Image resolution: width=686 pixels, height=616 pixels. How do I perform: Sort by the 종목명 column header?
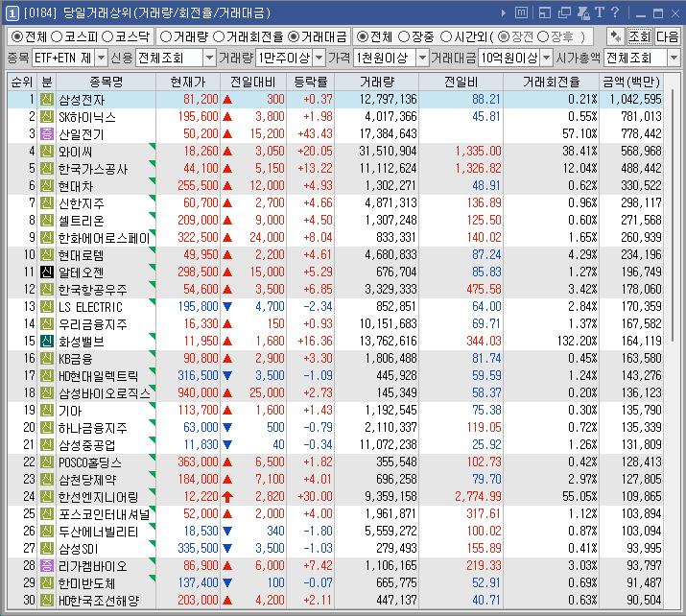pos(106,82)
